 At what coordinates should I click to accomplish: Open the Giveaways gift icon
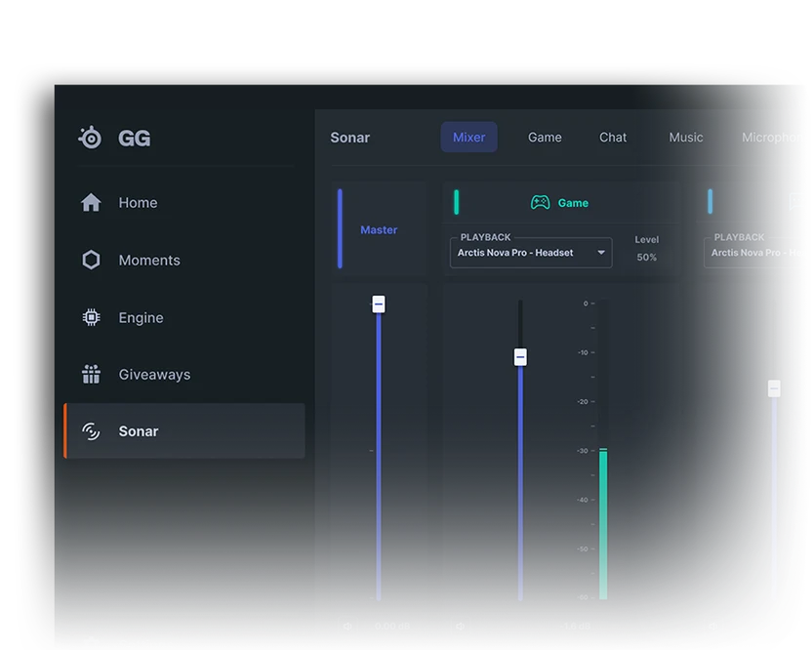pos(91,374)
